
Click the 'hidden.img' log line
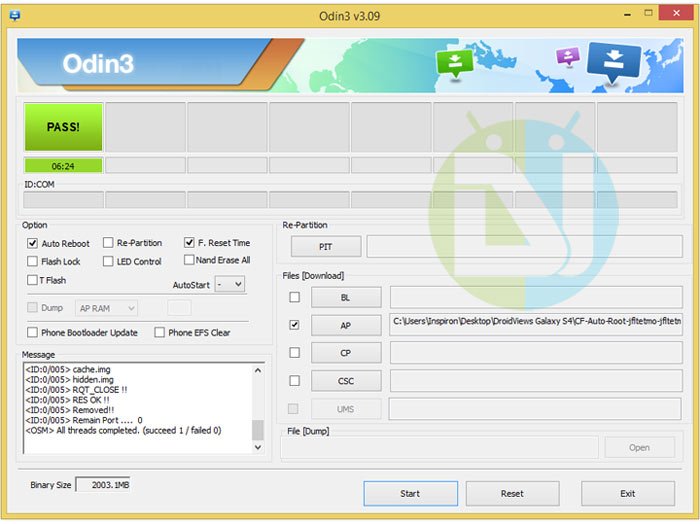pos(70,379)
